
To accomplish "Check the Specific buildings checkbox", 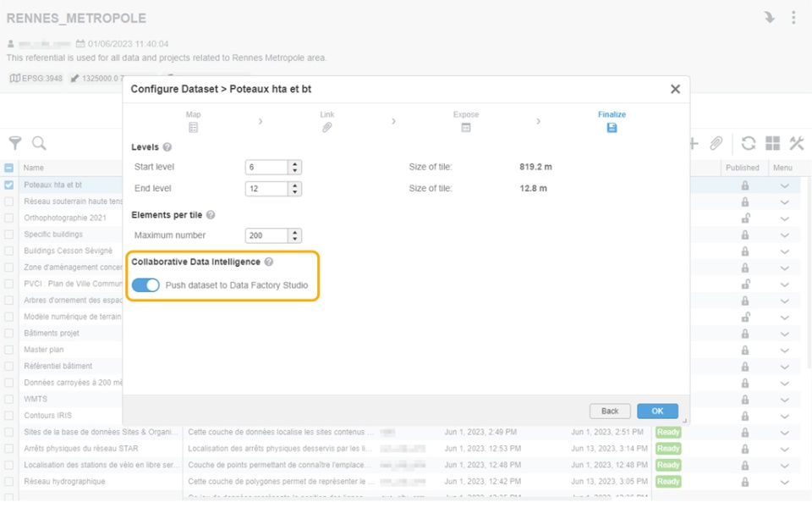I will pos(8,235).
